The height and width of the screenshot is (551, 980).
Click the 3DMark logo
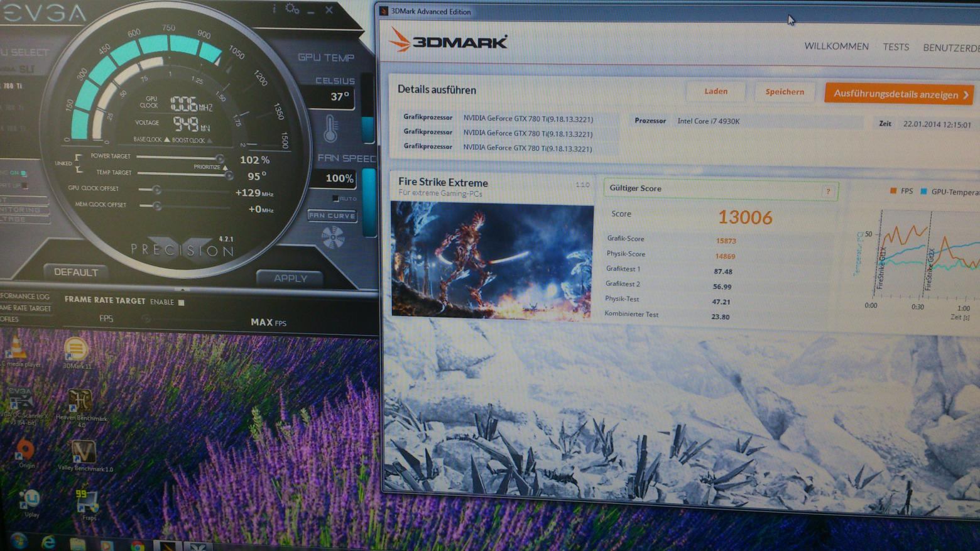coord(448,41)
